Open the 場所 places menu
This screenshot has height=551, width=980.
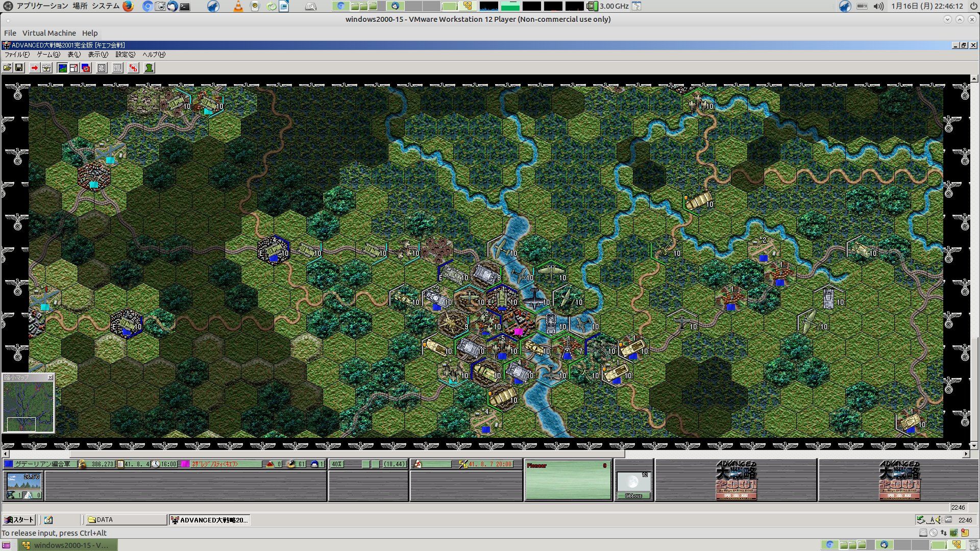(80, 6)
